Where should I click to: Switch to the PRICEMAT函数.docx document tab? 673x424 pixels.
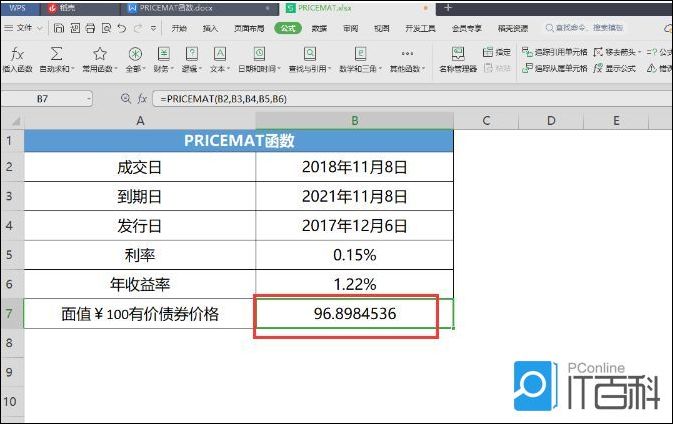tap(200, 8)
